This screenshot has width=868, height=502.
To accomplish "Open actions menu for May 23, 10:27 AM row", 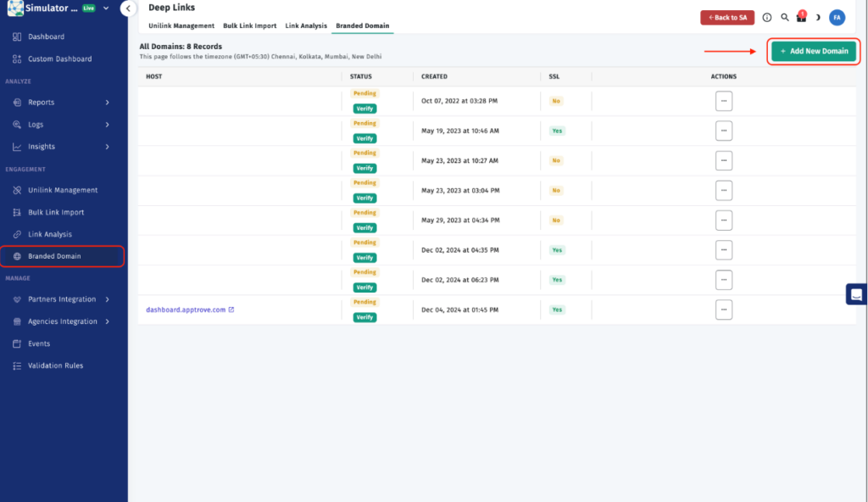I will 724,160.
